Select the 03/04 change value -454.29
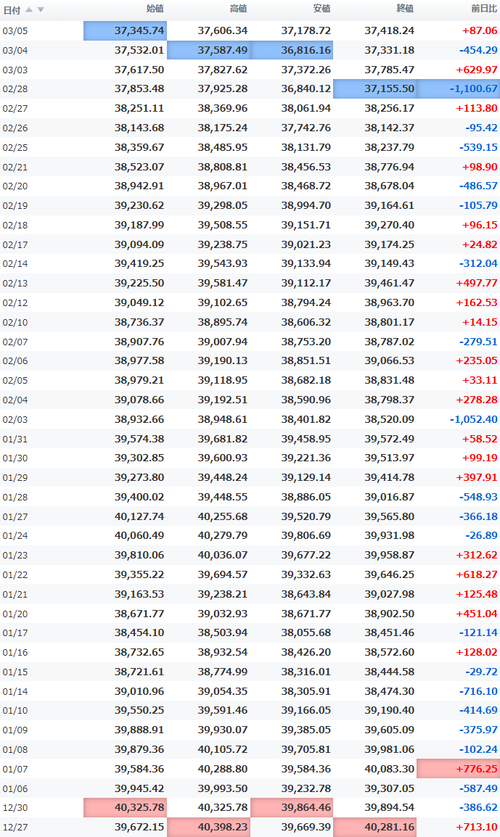The height and width of the screenshot is (837, 500). pos(478,50)
